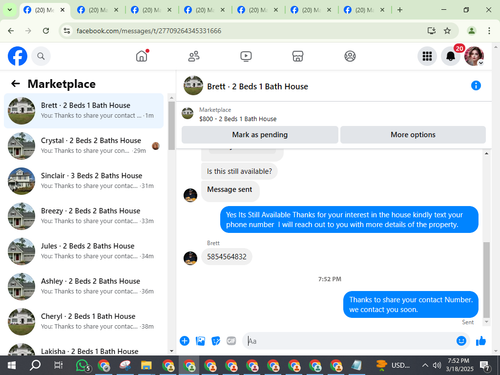
Task: Open the Friends icon in top navigation
Action: (x=194, y=56)
